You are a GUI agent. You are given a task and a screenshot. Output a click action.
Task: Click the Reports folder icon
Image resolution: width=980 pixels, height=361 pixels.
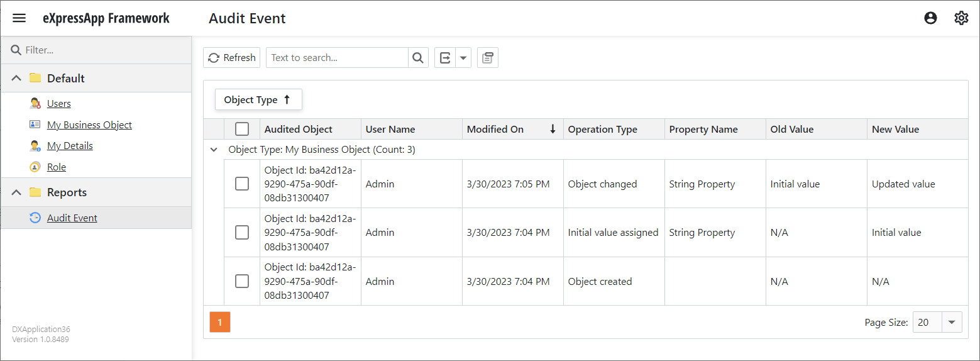pos(35,192)
